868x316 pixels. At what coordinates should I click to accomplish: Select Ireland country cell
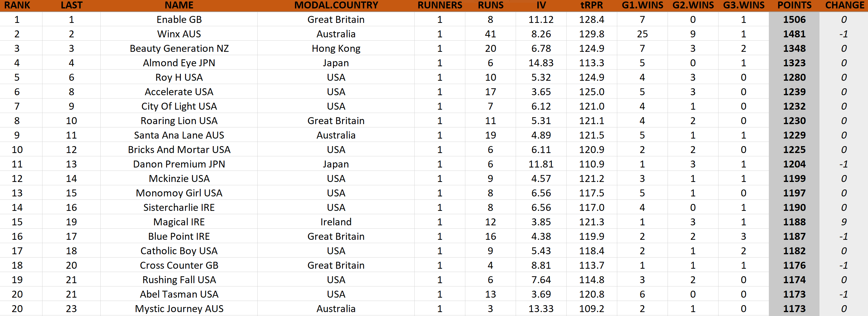pyautogui.click(x=336, y=222)
